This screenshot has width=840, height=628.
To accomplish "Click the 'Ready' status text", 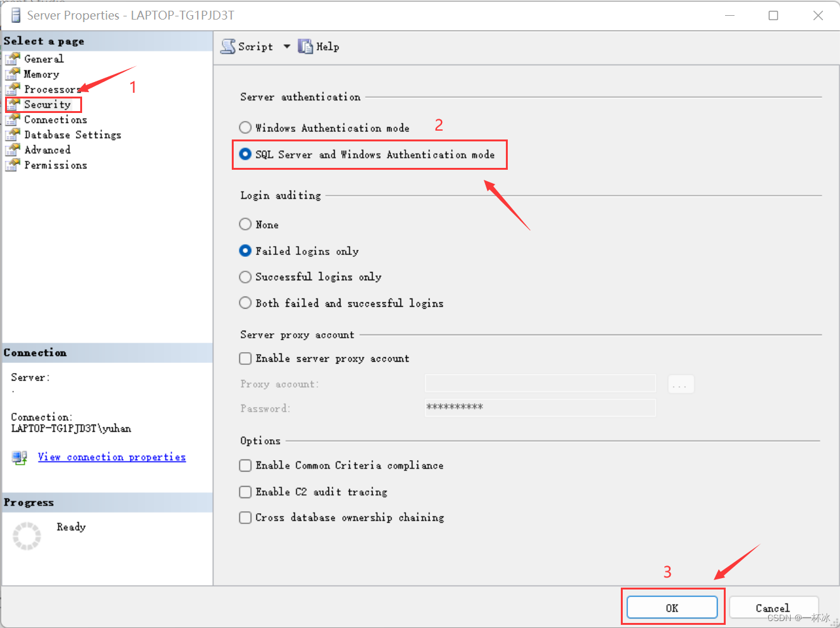I will click(71, 527).
